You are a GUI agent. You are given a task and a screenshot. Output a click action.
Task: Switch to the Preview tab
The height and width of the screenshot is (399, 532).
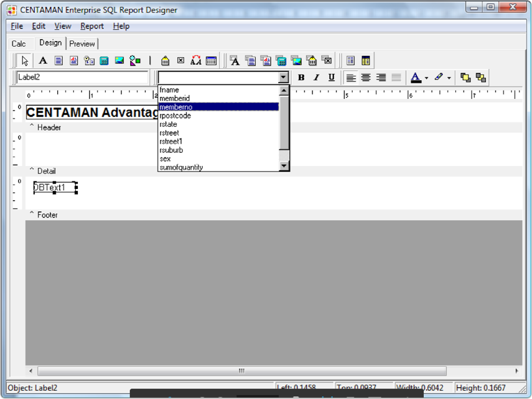click(x=82, y=44)
